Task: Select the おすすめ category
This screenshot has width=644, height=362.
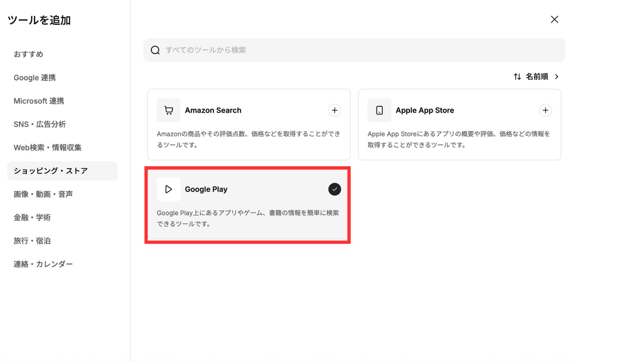Action: point(29,54)
